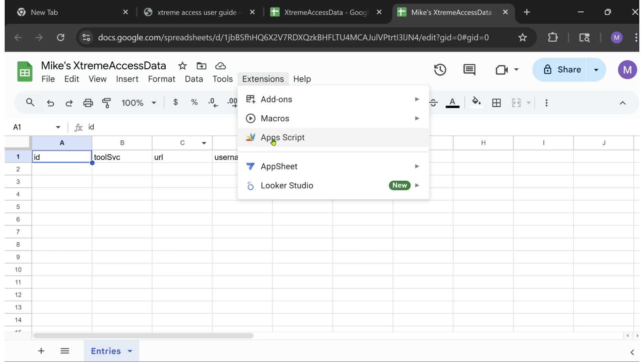The width and height of the screenshot is (644, 362).
Task: Open the Help menu
Action: tap(302, 79)
